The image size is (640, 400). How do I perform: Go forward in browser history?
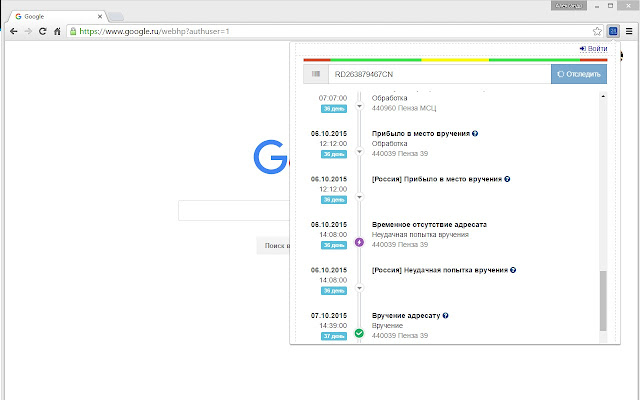pyautogui.click(x=28, y=31)
